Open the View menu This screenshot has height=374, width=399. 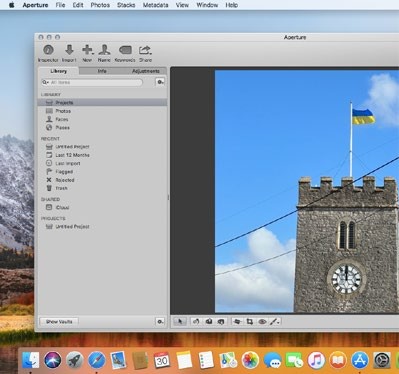(x=182, y=5)
